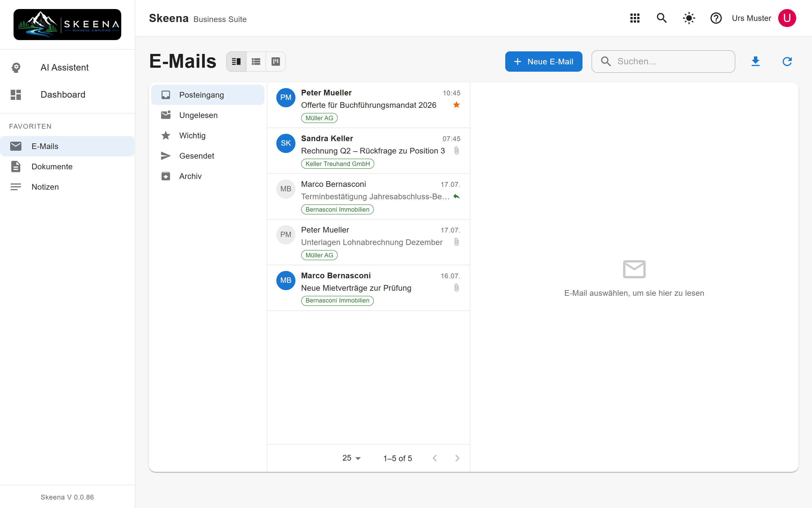Open email Rechnung Q2 Rückfrage
The image size is (812, 508).
369,151
